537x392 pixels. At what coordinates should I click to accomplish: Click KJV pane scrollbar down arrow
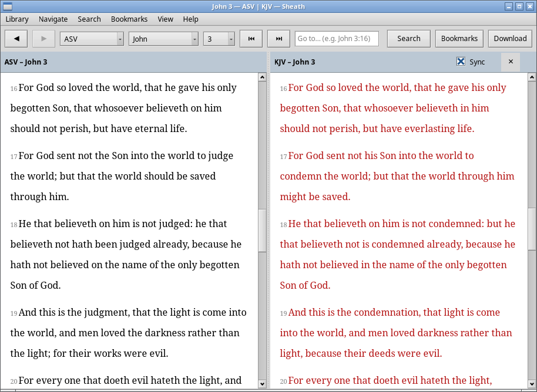(x=532, y=384)
